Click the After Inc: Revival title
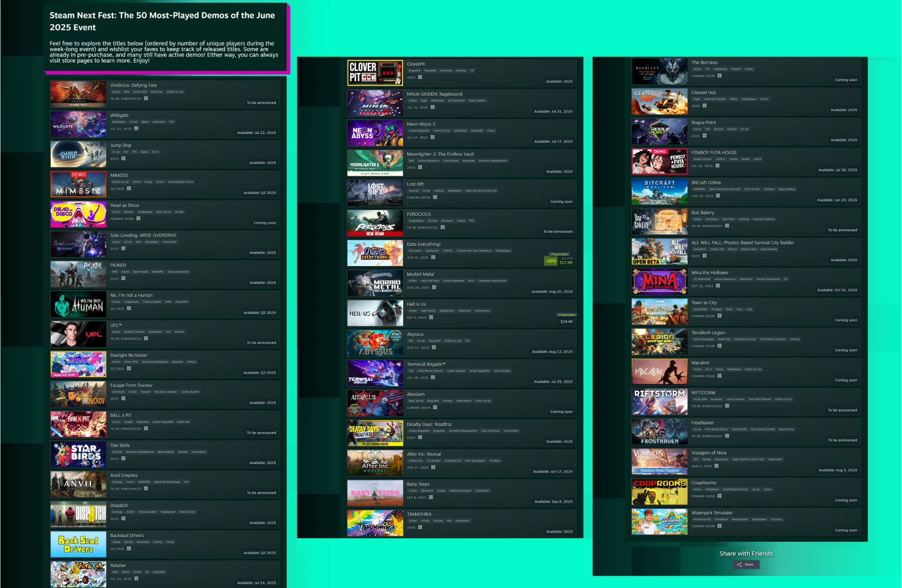 pyautogui.click(x=424, y=454)
